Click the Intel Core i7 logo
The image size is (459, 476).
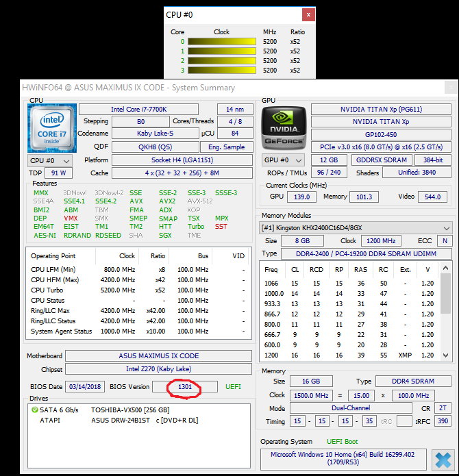click(52, 128)
